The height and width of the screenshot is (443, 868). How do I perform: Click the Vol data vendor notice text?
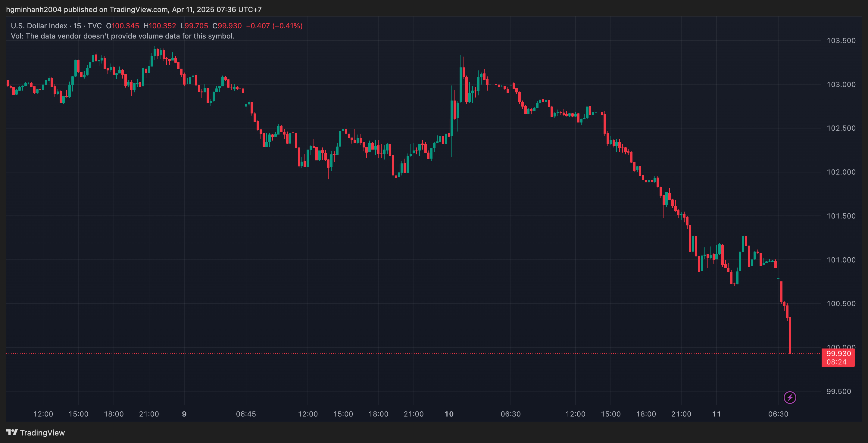click(x=123, y=36)
